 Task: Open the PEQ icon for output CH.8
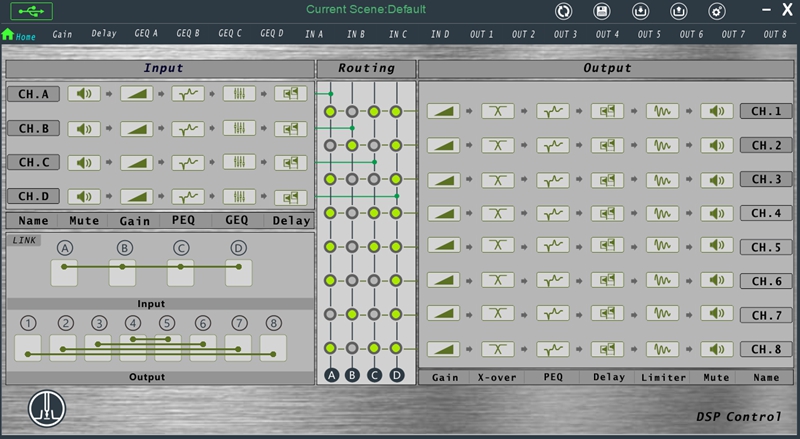pos(552,349)
